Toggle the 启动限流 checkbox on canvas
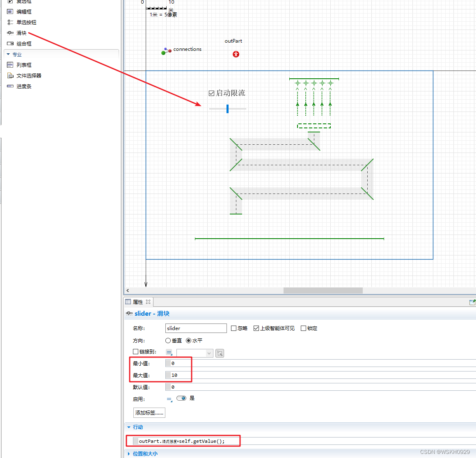The image size is (476, 458). [212, 93]
